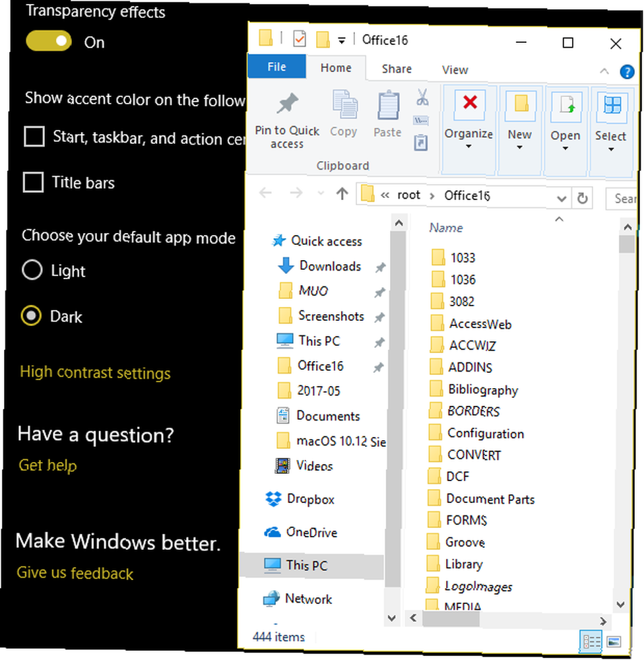Select the 1033 folder
This screenshot has width=644, height=660.
click(x=453, y=257)
